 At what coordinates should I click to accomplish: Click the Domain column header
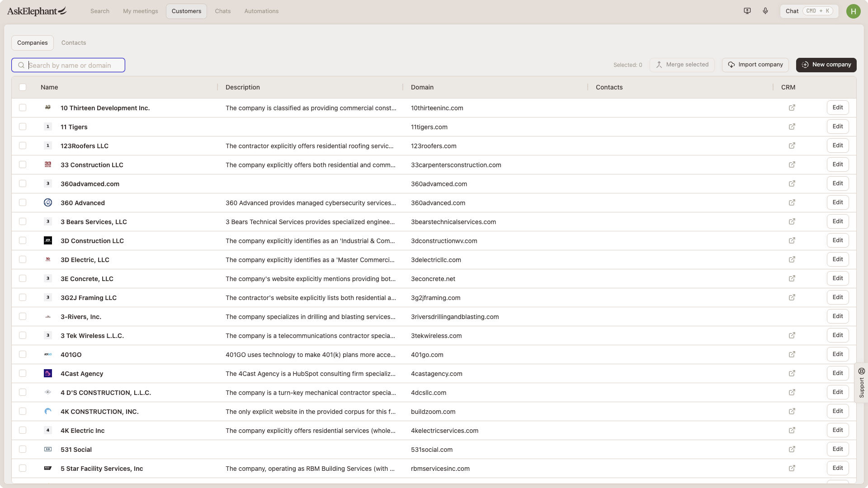click(x=422, y=87)
